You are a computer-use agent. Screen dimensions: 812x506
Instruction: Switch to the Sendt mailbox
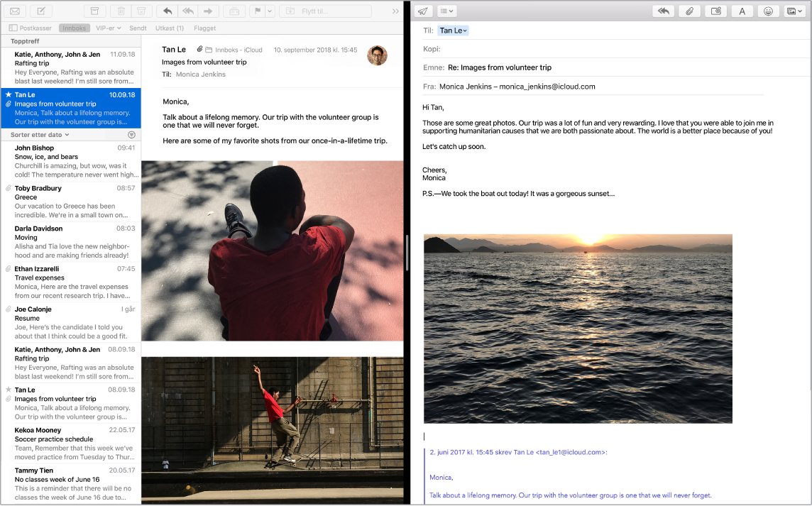pos(137,28)
